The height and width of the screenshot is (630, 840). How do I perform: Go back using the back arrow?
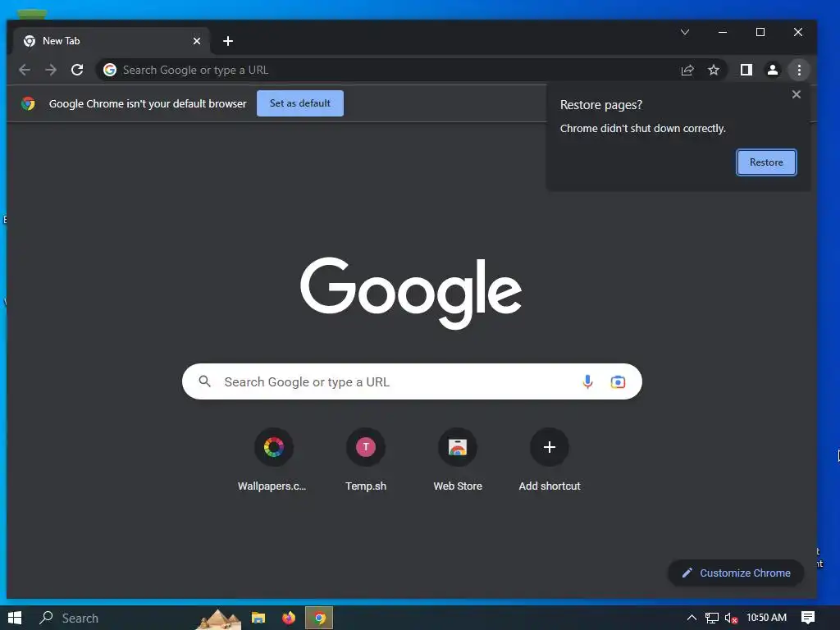[25, 71]
